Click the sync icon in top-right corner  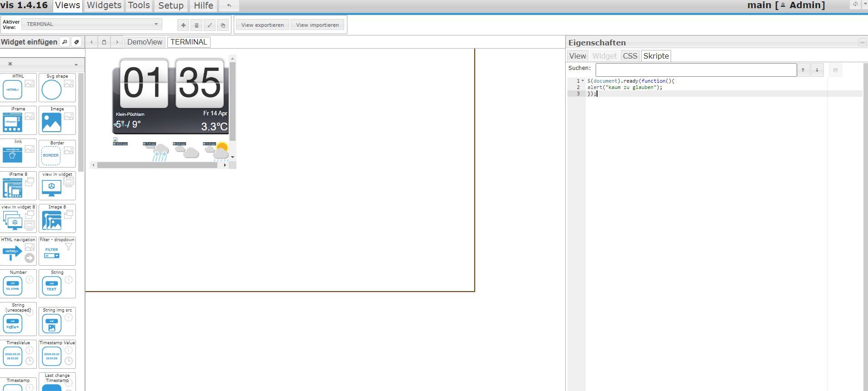855,4
